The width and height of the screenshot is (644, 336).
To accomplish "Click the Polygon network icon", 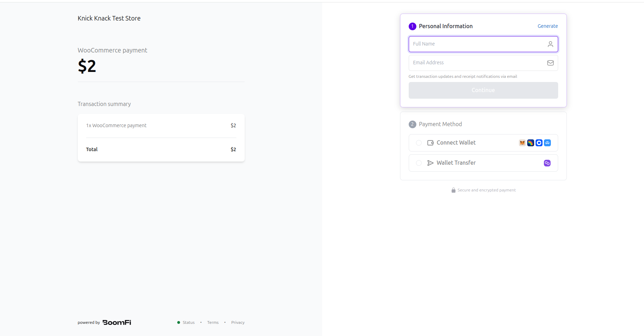I will [x=547, y=163].
